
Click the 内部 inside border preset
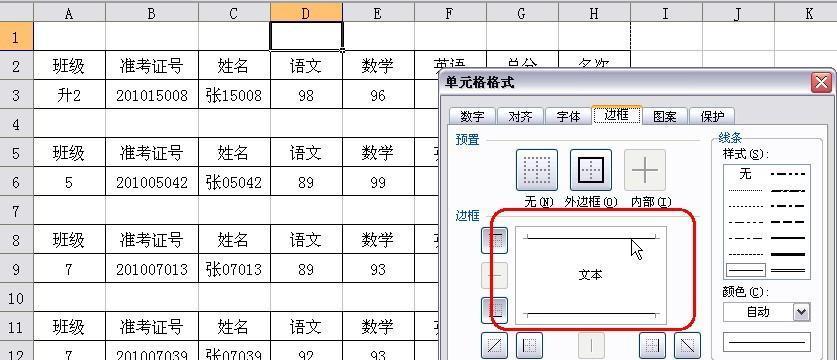pos(645,170)
